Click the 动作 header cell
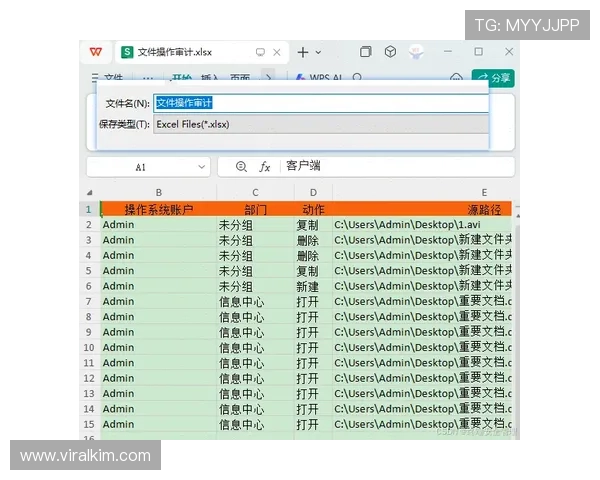Viewport: 600px width, 480px height. (313, 209)
